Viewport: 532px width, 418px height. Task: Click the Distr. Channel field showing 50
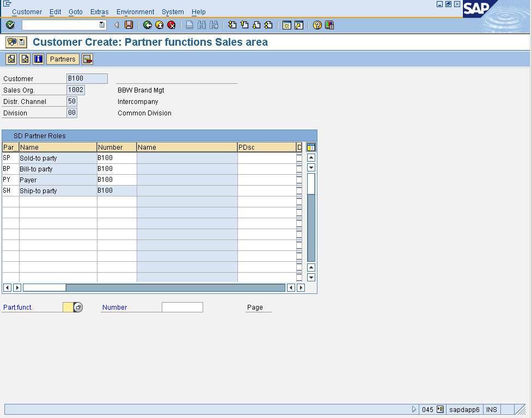coord(72,101)
